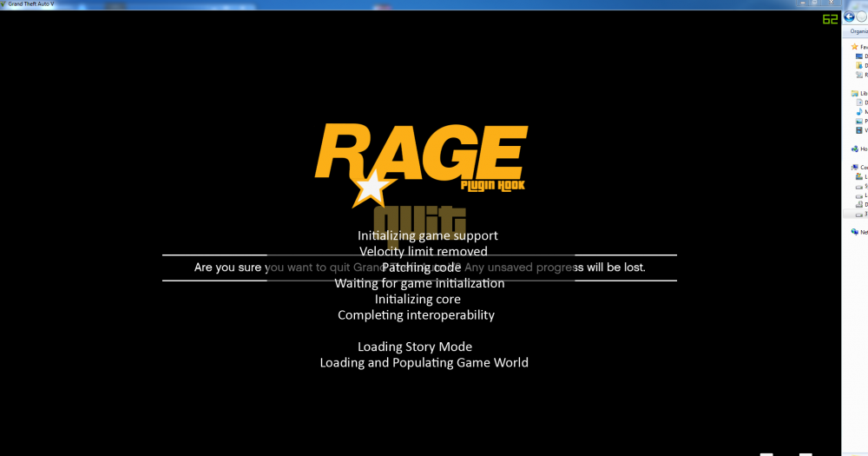Click the 'Velocity limit removed' line

pos(424,252)
